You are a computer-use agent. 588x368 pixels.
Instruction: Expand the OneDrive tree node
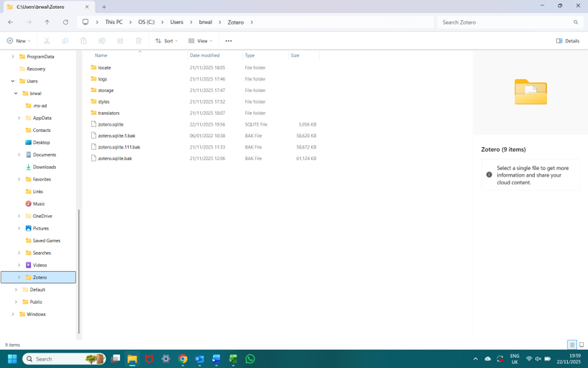coord(19,216)
